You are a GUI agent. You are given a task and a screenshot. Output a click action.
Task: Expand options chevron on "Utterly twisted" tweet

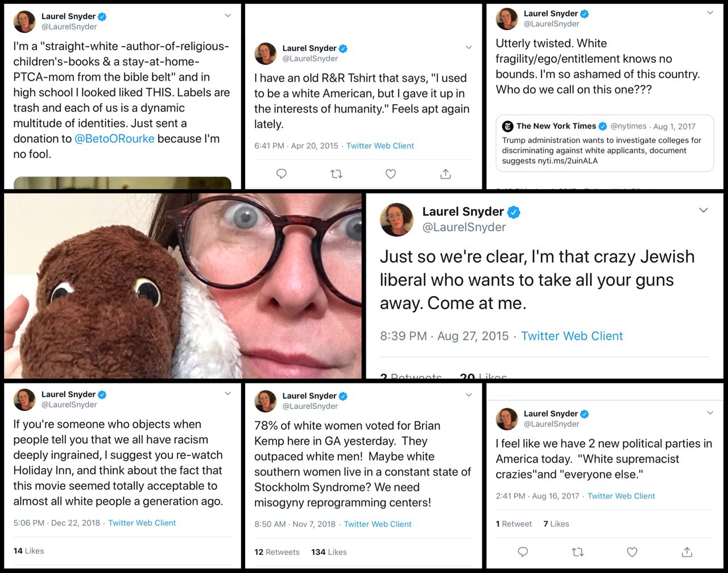coord(710,13)
